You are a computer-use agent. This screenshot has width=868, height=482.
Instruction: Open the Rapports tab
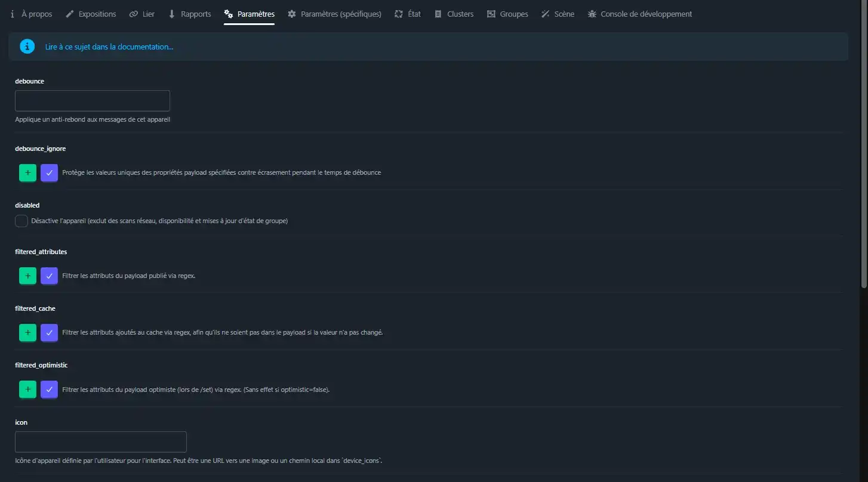[190, 14]
